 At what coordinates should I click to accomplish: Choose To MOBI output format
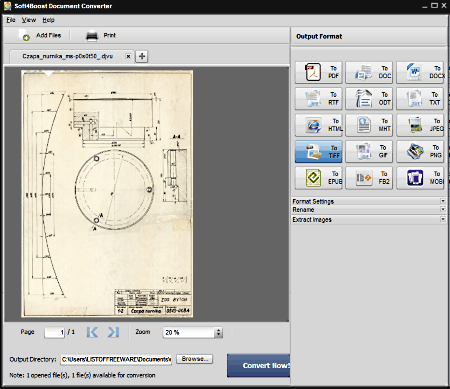click(420, 178)
